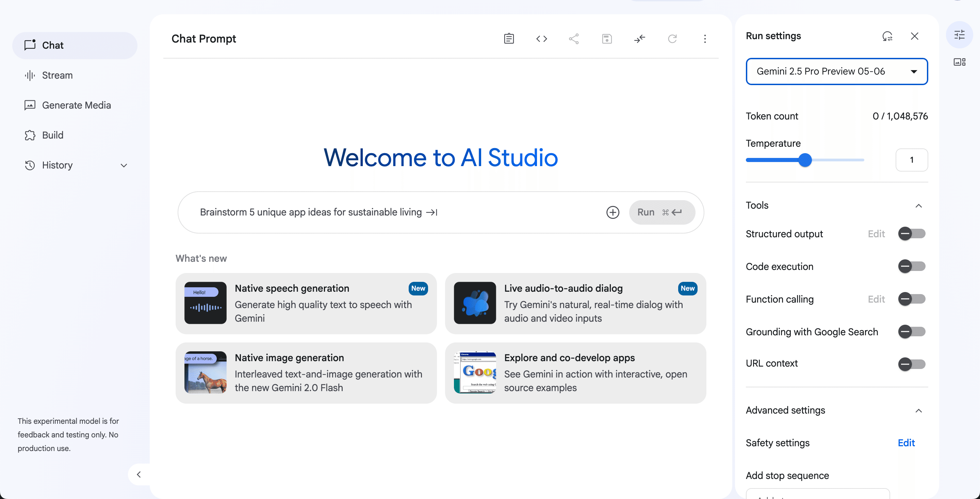980x499 pixels.
Task: Open Native speech generation card title
Action: coord(292,288)
